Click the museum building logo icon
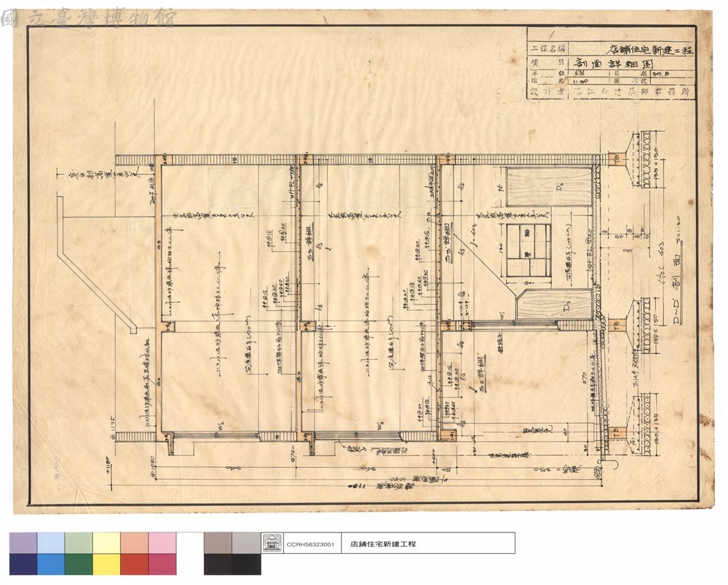The image size is (728, 585). point(272,543)
